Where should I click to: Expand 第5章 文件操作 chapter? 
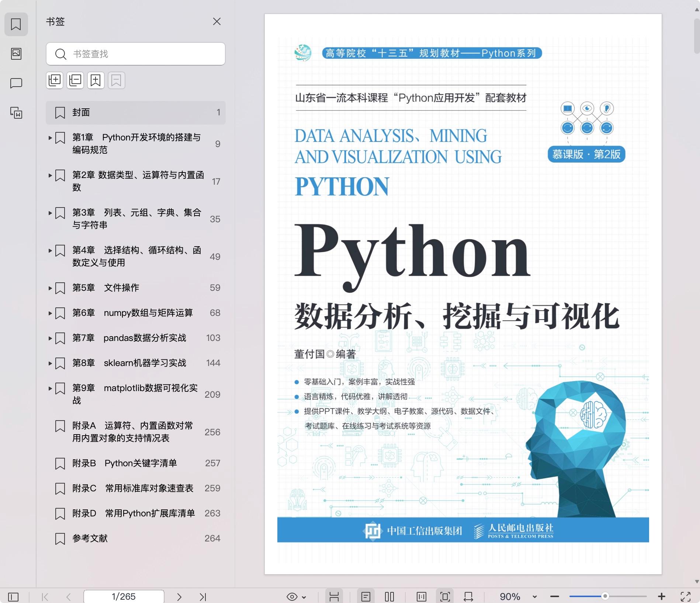(x=50, y=288)
